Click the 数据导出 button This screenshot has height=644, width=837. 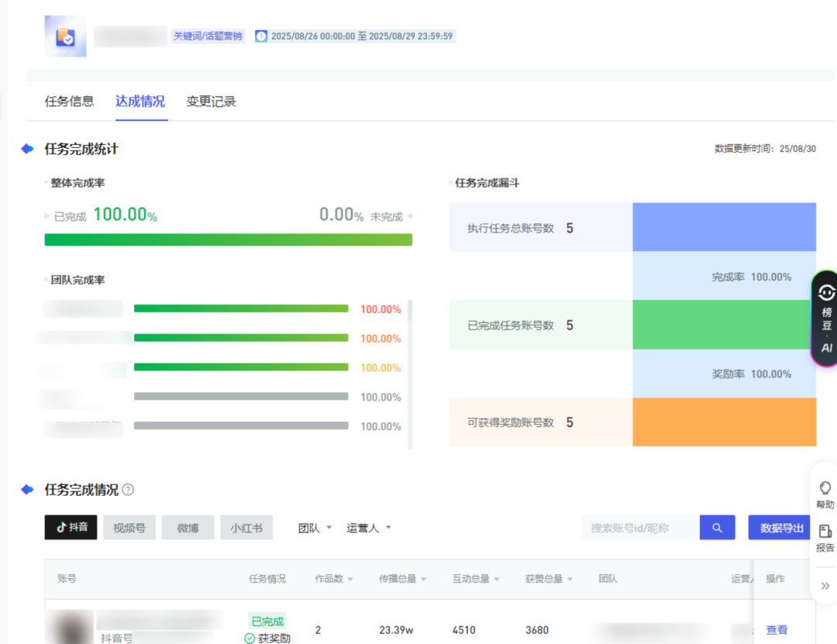pyautogui.click(x=781, y=528)
